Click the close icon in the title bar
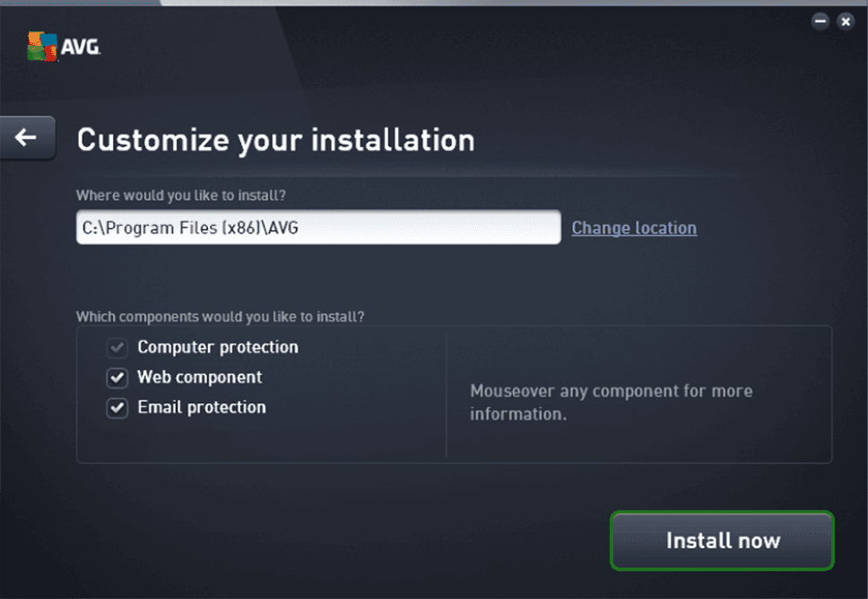The image size is (868, 599). [846, 21]
